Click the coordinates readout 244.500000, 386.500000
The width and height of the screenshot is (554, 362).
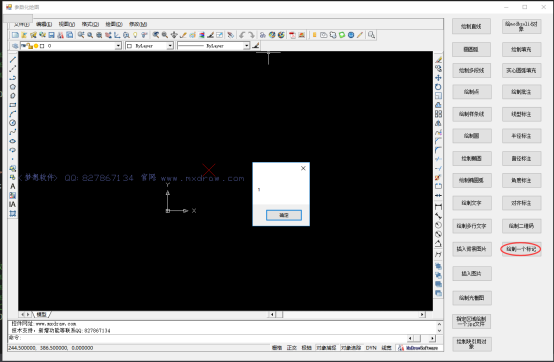(x=51, y=348)
